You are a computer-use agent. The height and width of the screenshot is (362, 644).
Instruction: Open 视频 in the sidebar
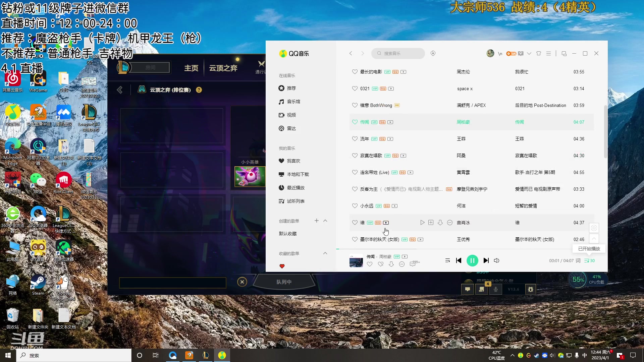[287, 115]
